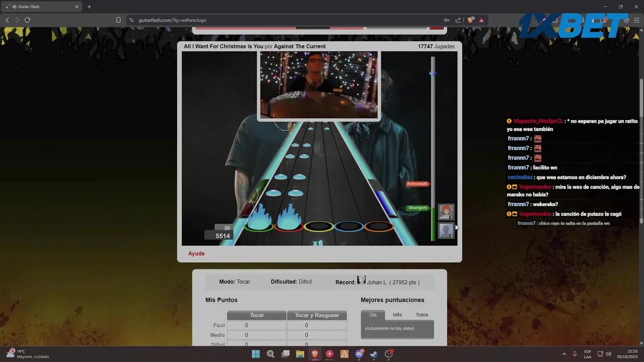This screenshot has width=644, height=362.
Task: Click the song progress vertical bar
Action: (433, 148)
